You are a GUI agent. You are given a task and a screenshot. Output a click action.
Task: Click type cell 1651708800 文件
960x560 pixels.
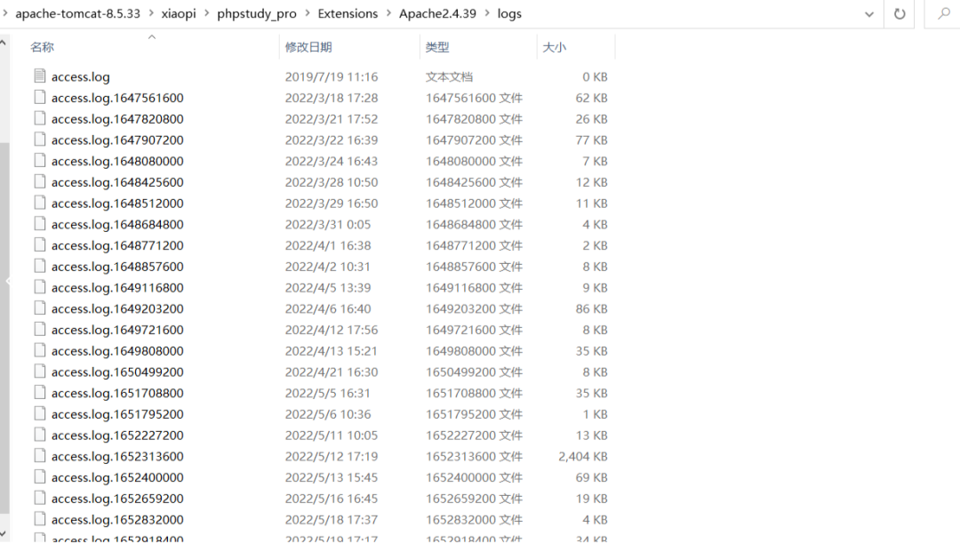coord(474,394)
